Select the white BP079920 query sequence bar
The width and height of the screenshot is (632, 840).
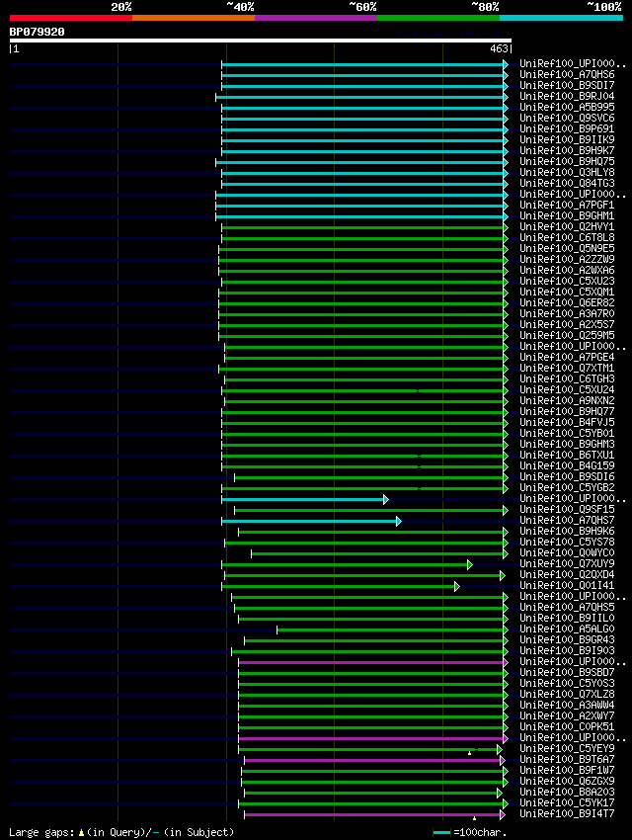[261, 41]
